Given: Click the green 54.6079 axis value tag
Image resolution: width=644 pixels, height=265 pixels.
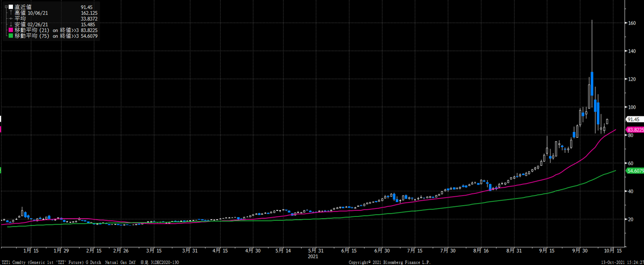Looking at the screenshot, I should coord(635,170).
